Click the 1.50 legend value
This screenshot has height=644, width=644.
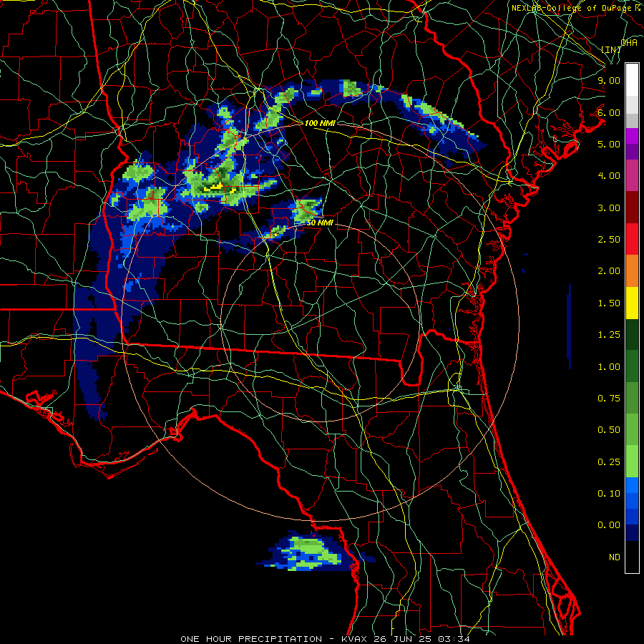click(609, 303)
